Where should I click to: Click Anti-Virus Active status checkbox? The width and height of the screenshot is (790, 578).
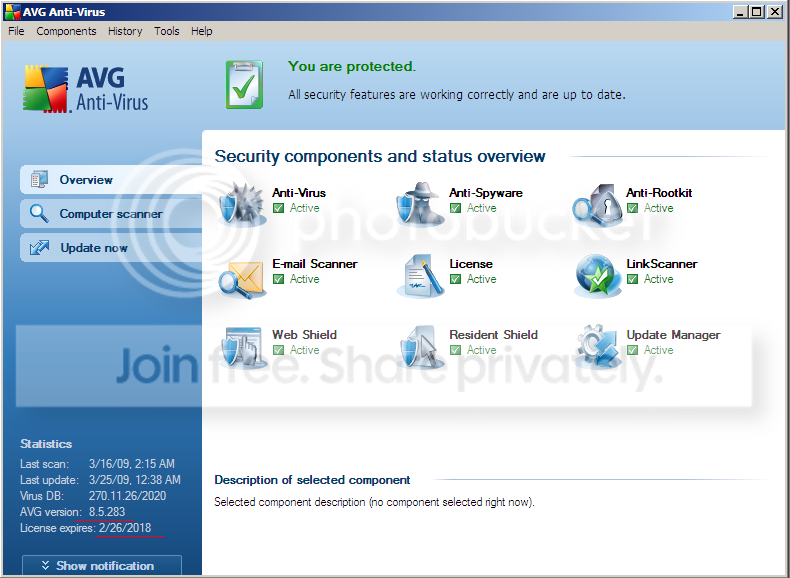pos(278,208)
